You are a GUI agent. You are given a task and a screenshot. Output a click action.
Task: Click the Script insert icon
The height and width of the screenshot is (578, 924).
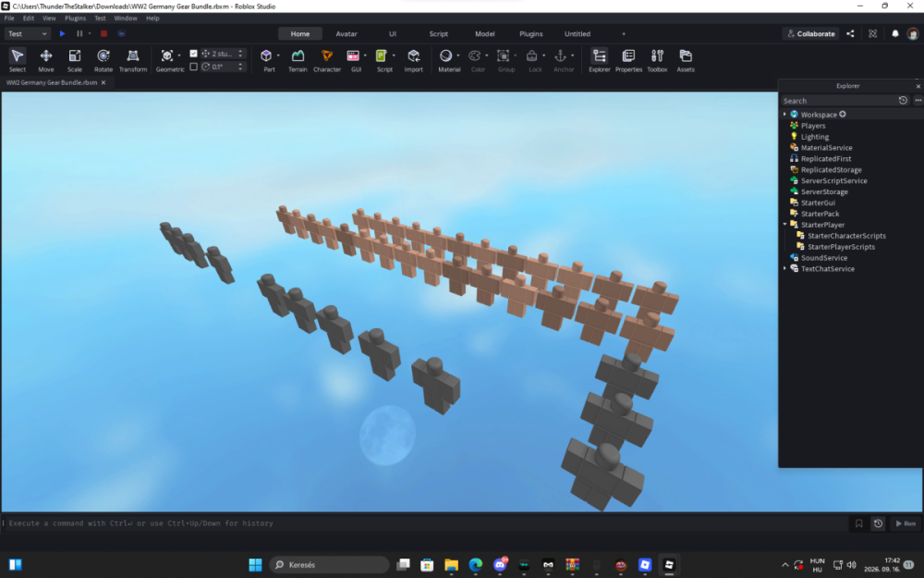point(382,56)
